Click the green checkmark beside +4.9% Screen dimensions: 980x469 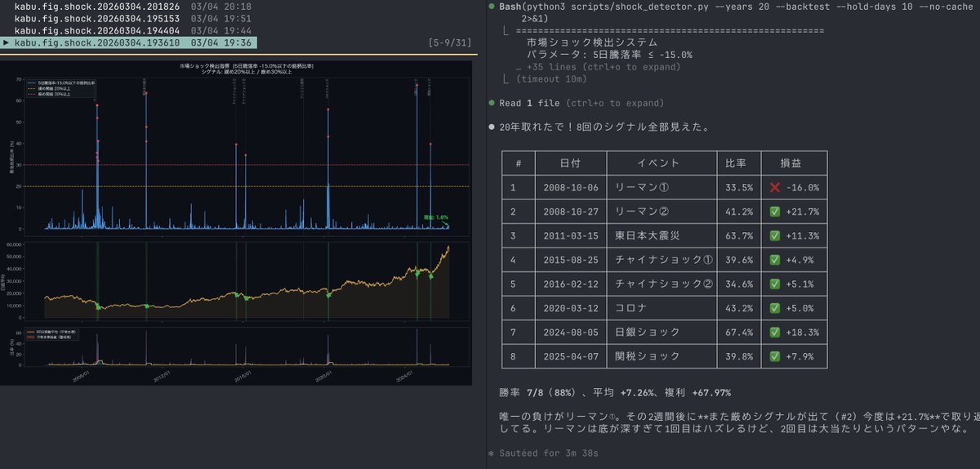pyautogui.click(x=775, y=260)
